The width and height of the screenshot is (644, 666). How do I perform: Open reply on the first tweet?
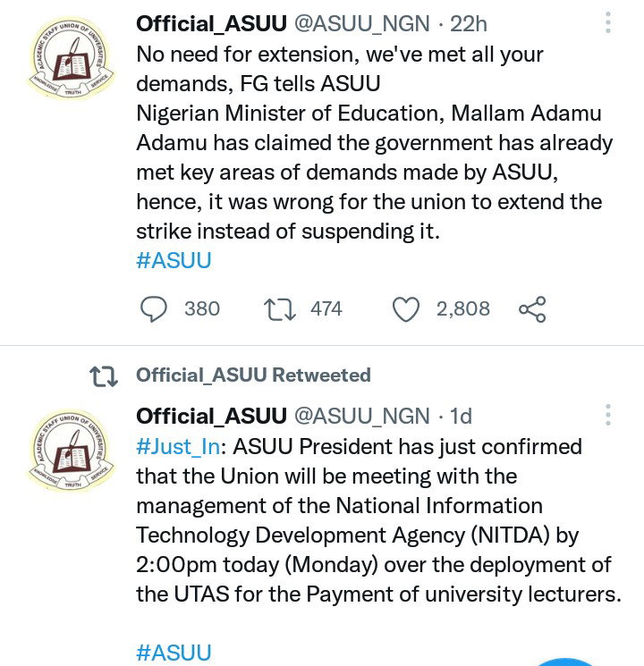[x=154, y=309]
